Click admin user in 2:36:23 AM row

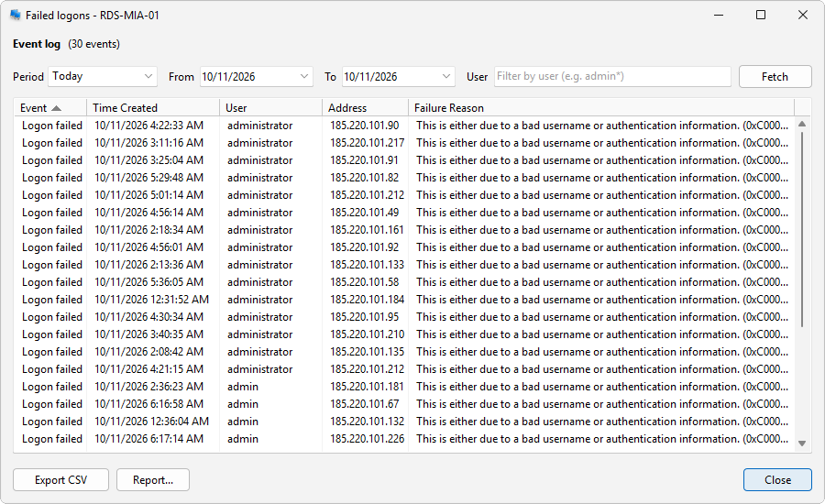(243, 387)
